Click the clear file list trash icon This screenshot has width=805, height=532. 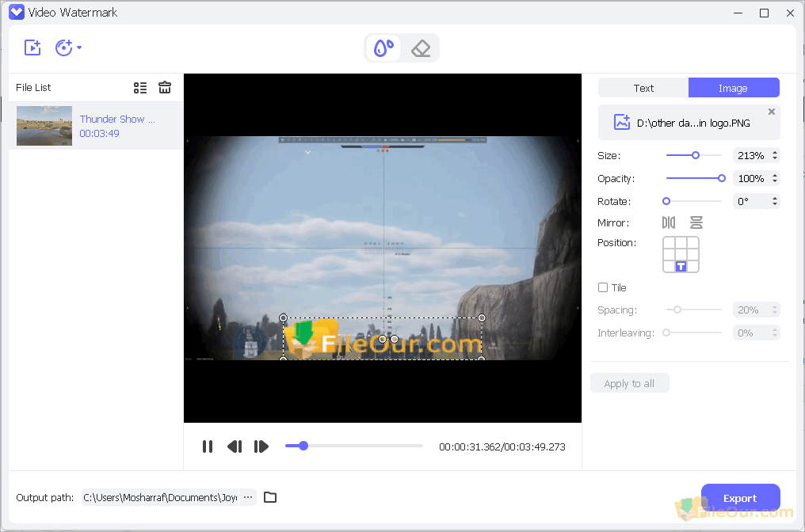(165, 88)
